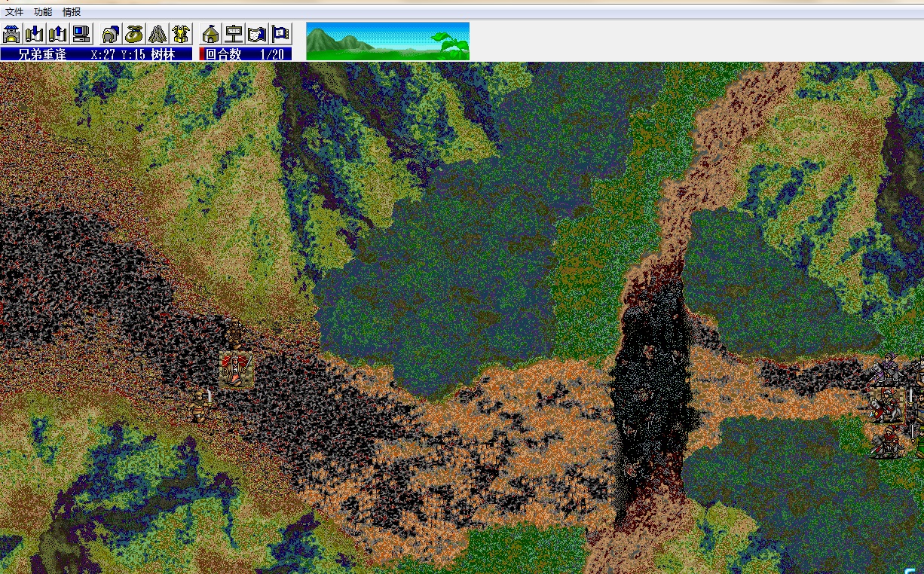
Task: Click the computer monitor toolbar icon
Action: [x=81, y=34]
